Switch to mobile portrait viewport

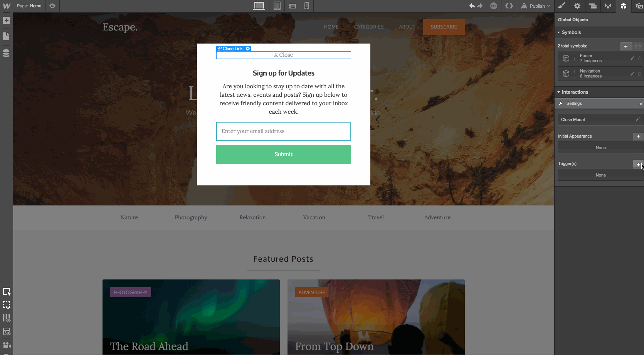[307, 6]
